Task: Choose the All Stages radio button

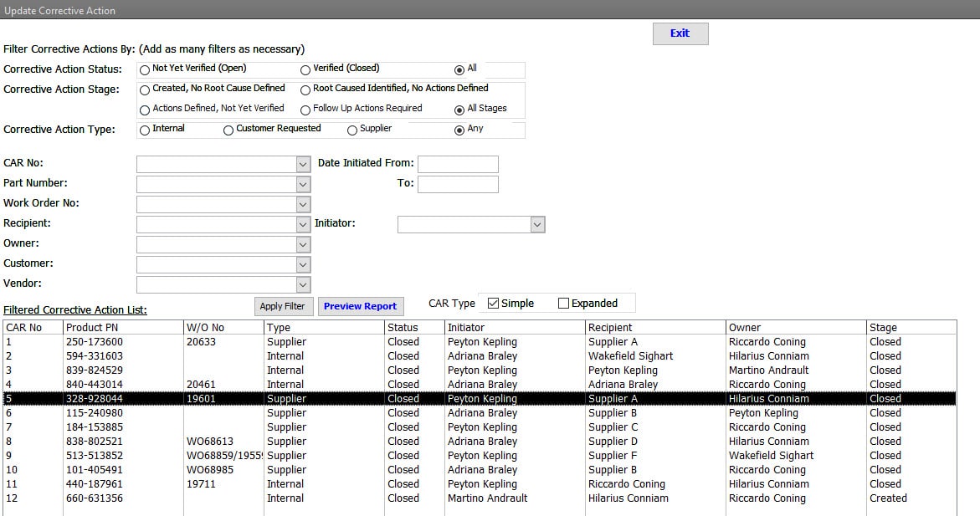Action: point(459,110)
